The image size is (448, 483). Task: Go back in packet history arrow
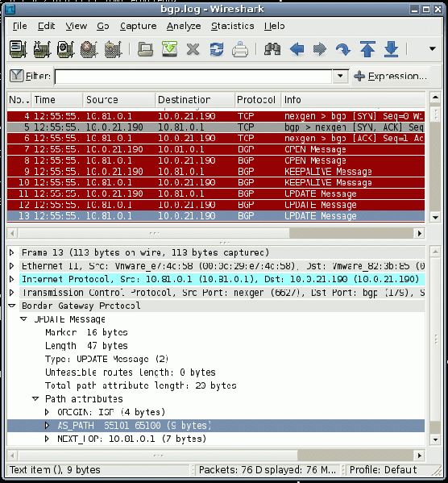pyautogui.click(x=297, y=49)
